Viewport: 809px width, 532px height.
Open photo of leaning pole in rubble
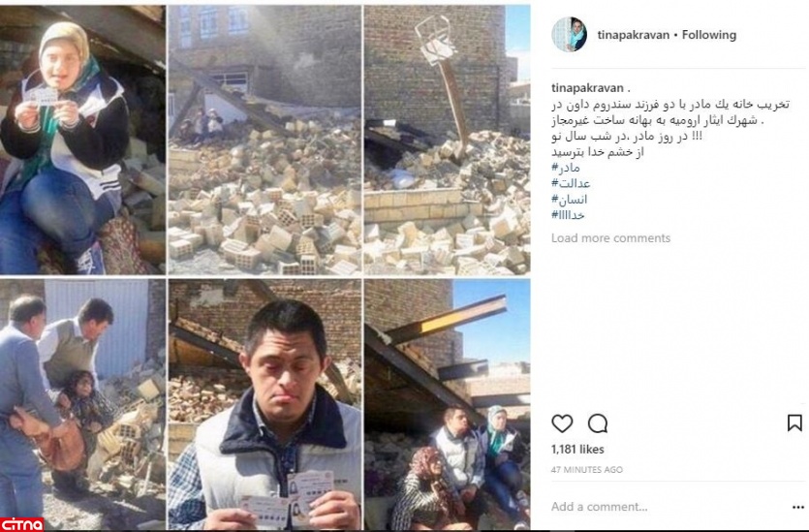tap(447, 140)
